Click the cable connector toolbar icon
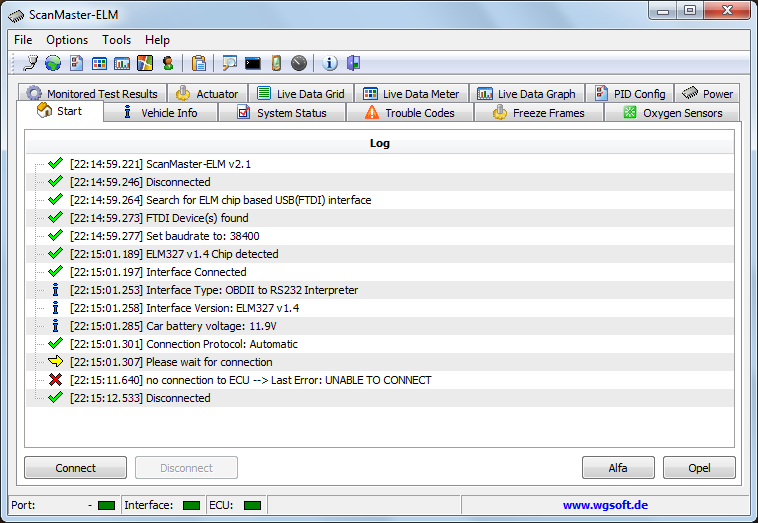This screenshot has height=523, width=758. [30, 63]
